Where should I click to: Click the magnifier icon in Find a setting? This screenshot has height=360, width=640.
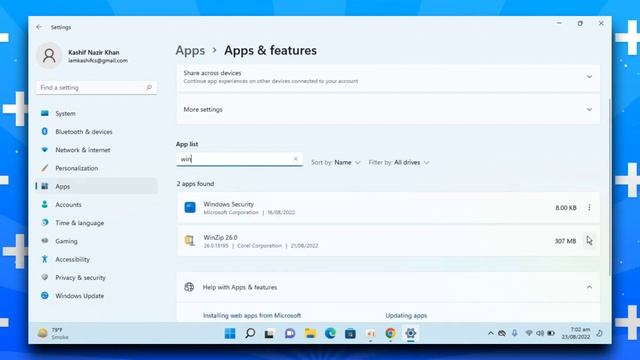click(149, 87)
